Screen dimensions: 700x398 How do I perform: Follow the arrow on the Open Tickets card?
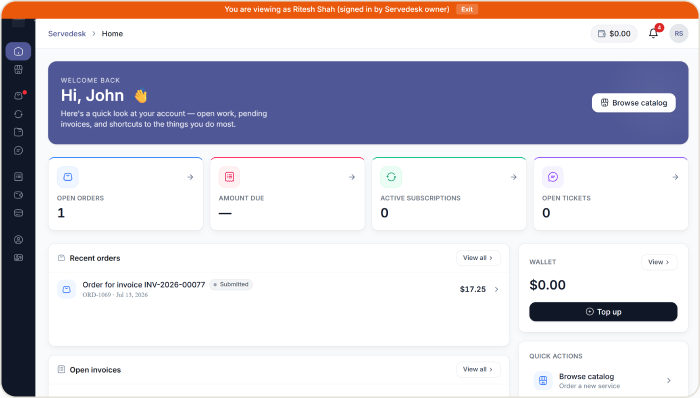675,177
